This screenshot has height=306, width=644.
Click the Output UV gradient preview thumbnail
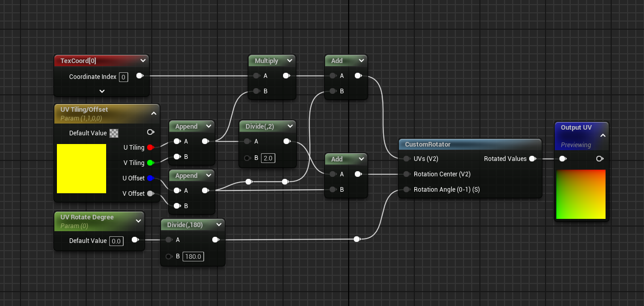(x=581, y=195)
